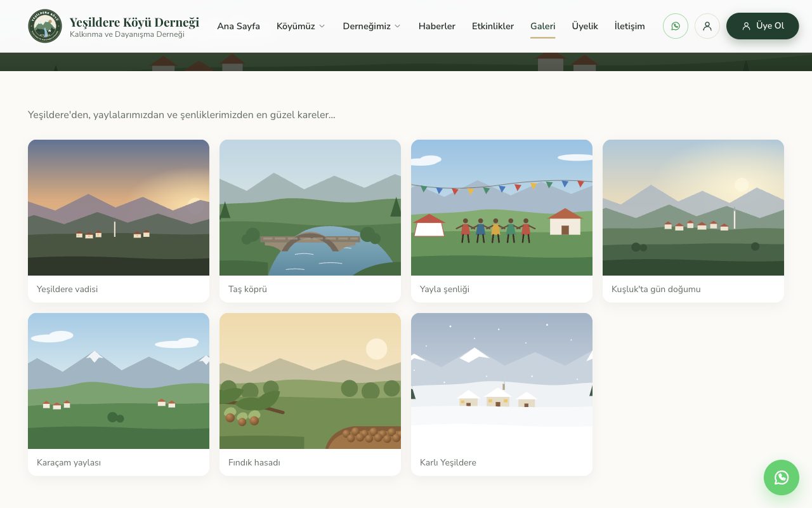Open the Haberler page

click(x=437, y=26)
